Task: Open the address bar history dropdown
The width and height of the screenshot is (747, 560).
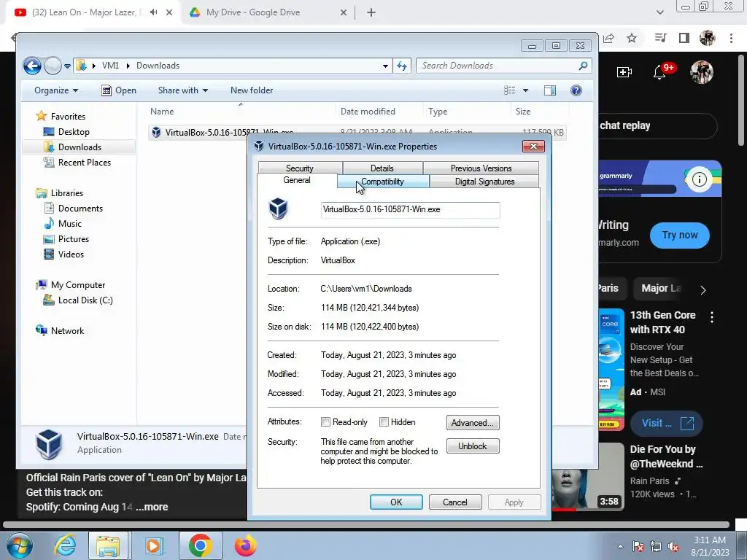Action: [x=385, y=66]
